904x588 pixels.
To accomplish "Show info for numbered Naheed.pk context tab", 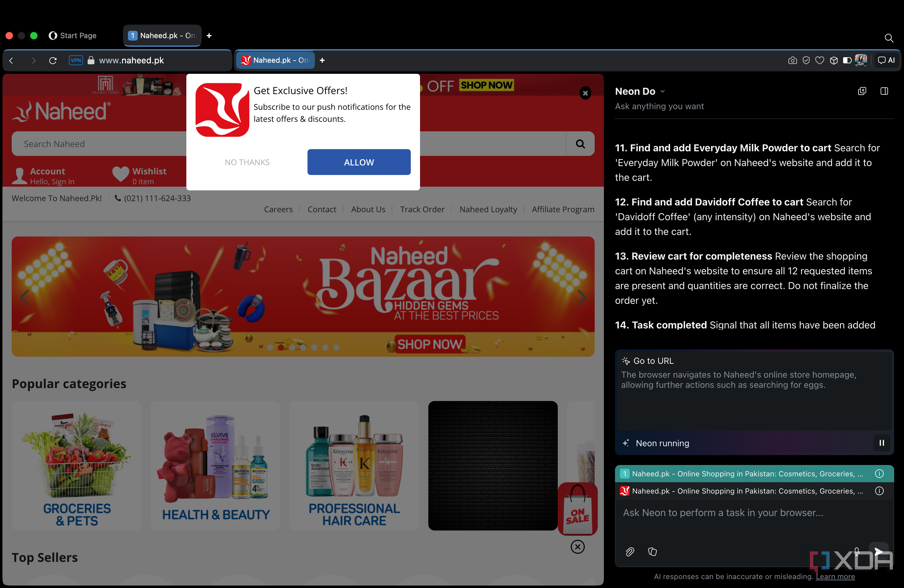I will (879, 474).
